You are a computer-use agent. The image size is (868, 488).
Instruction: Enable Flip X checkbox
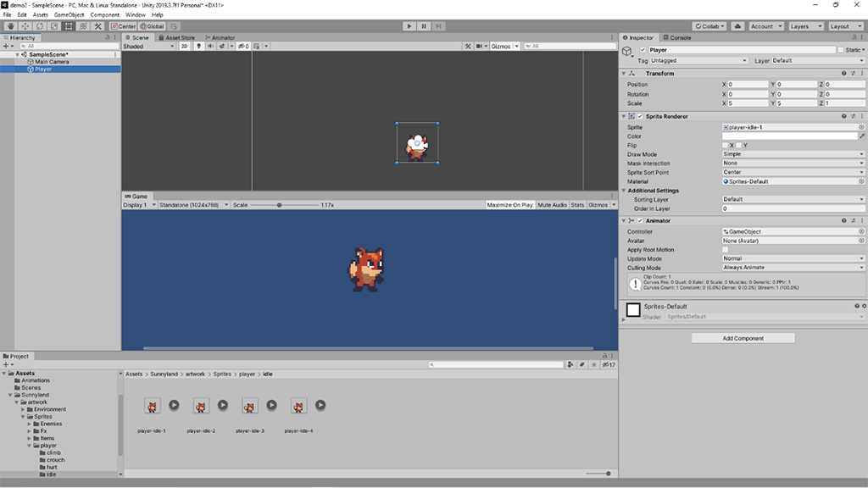click(726, 145)
